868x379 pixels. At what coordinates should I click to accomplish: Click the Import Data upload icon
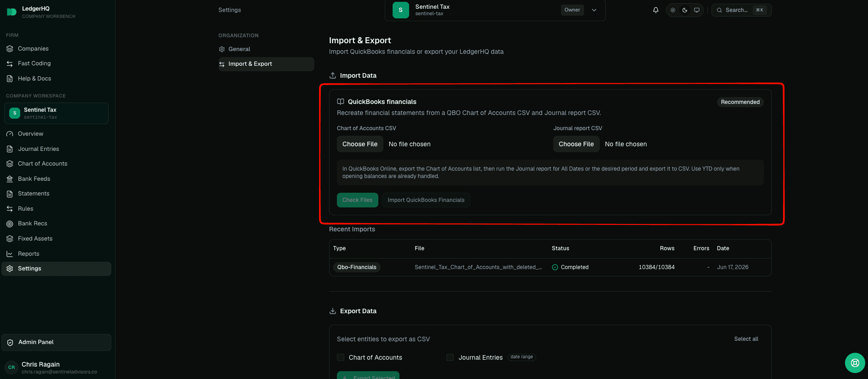333,75
